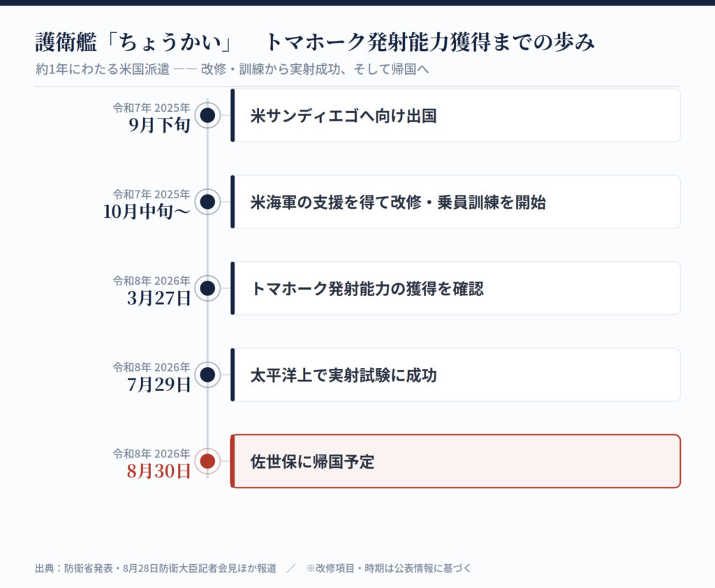
Task: Click the 9月下旬 date label
Action: click(159, 124)
